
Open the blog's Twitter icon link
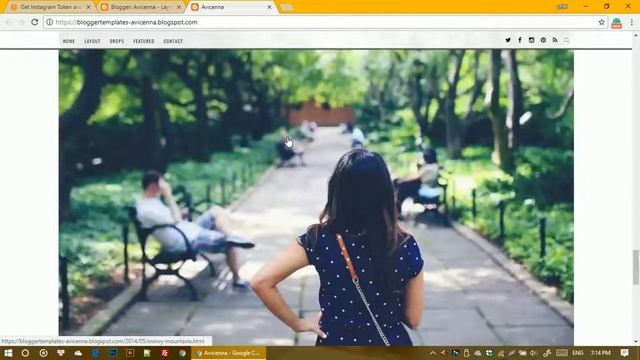click(508, 40)
